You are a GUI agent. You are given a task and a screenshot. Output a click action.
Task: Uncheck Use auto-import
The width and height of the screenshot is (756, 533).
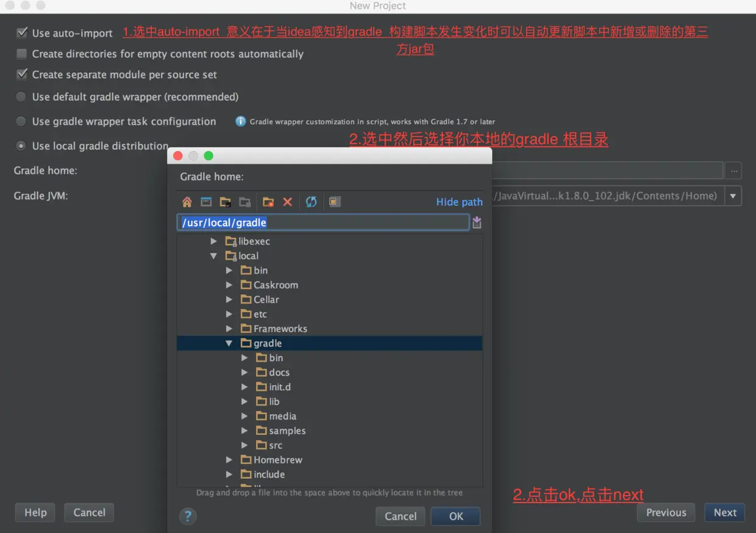(22, 33)
